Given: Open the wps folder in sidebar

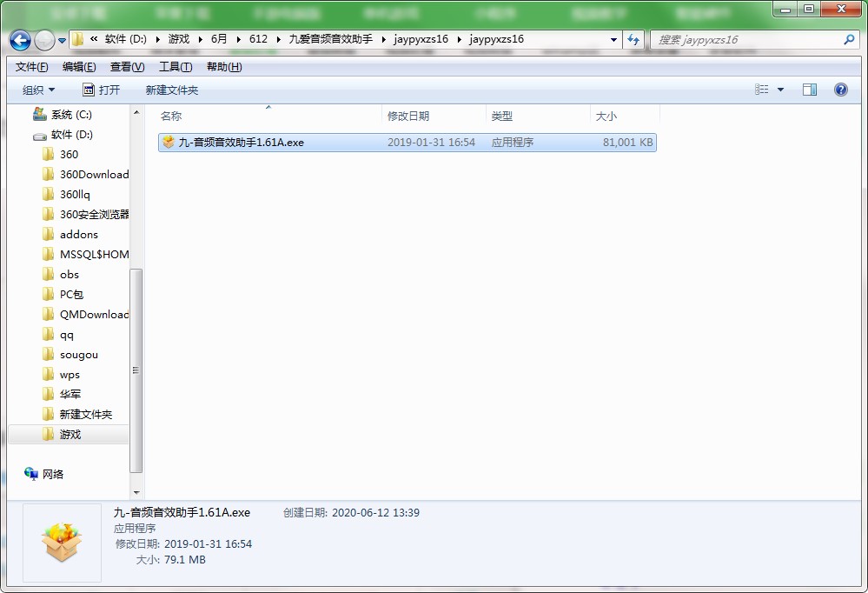Looking at the screenshot, I should (x=62, y=375).
